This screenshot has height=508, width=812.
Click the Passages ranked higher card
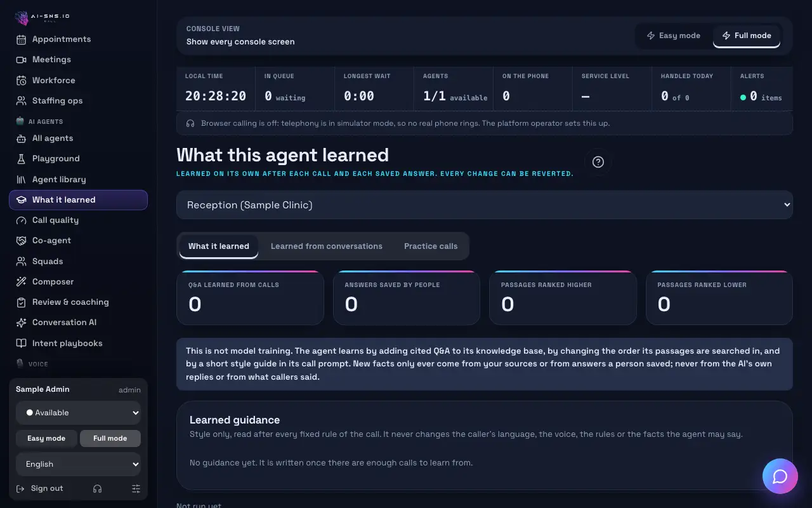tap(563, 298)
